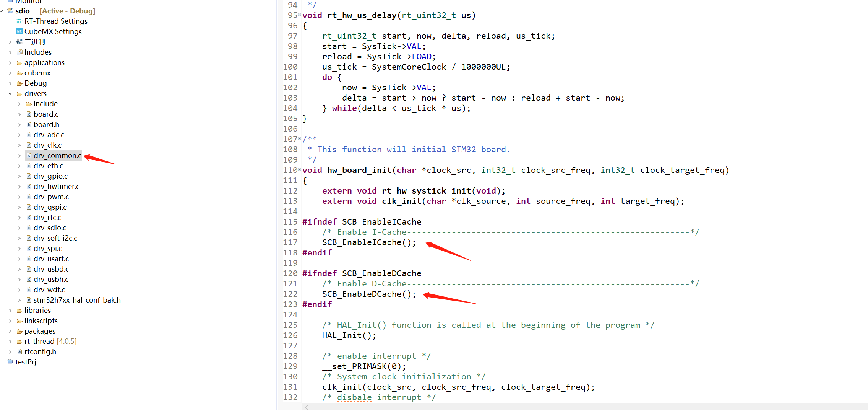Fold the comment block at line 107

pos(299,139)
